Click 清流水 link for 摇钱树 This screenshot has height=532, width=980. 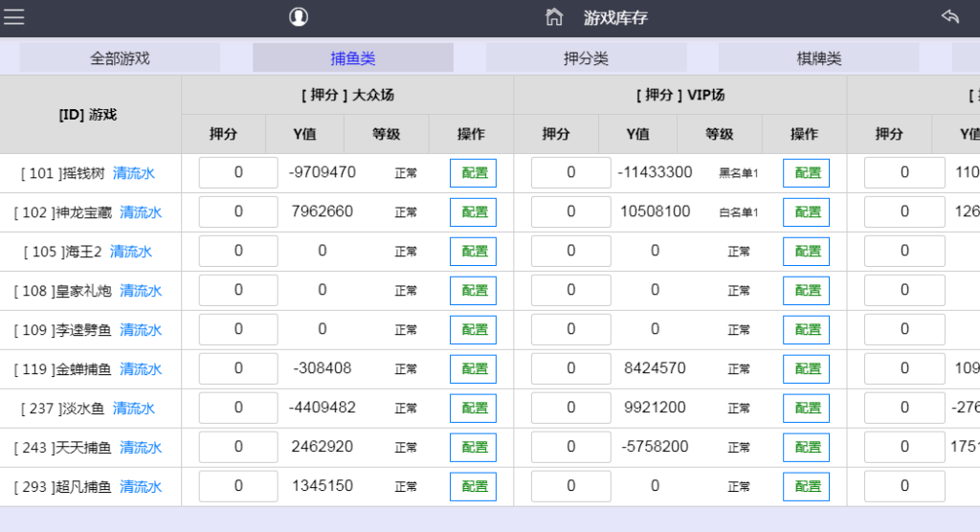coord(134,173)
